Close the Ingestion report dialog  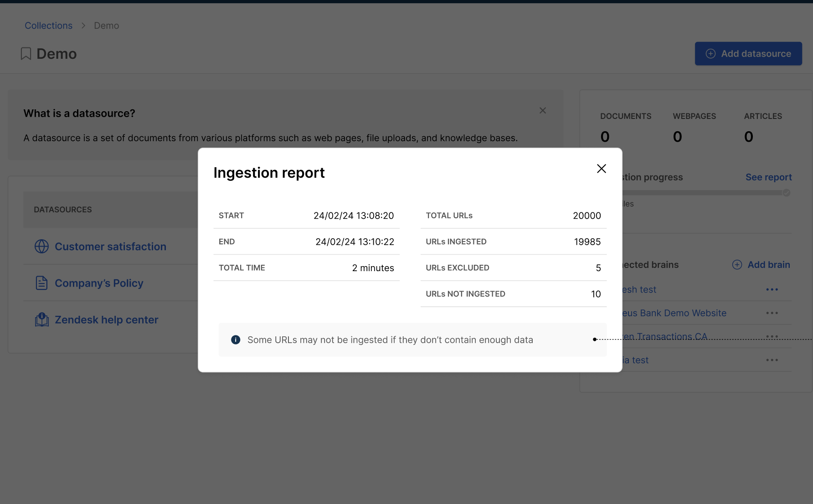601,169
